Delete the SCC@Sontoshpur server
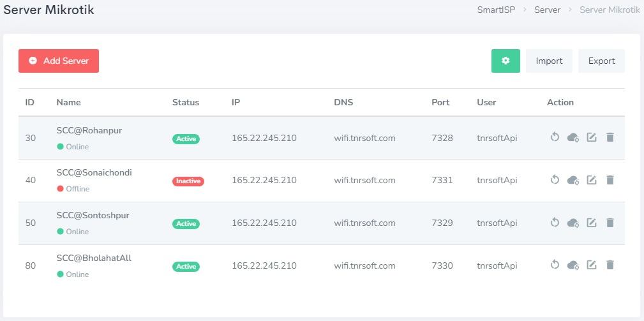 [610, 223]
